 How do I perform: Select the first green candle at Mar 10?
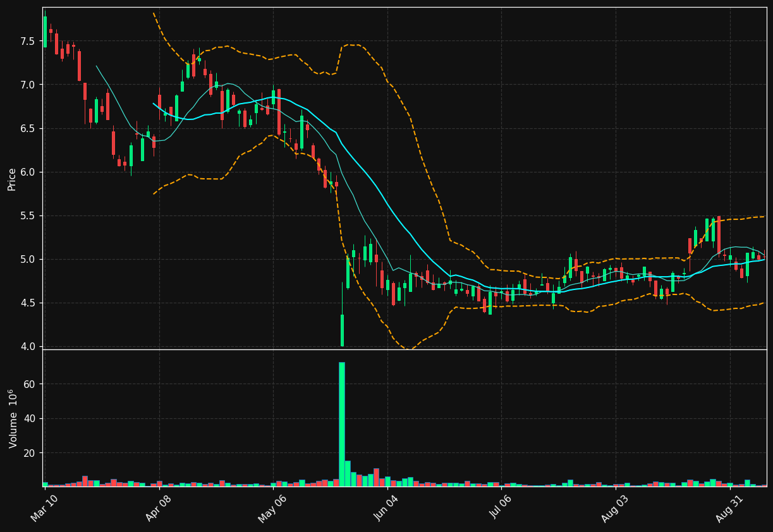[45, 32]
